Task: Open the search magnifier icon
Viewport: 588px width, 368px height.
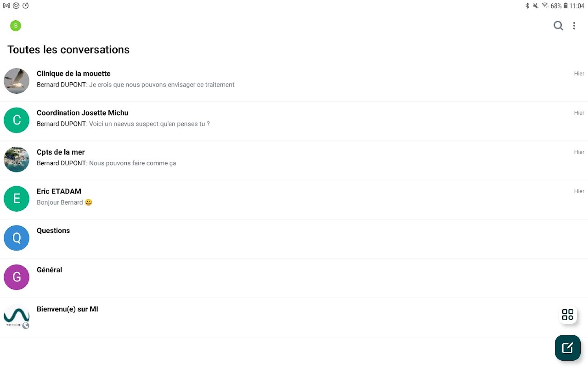Action: 558,26
